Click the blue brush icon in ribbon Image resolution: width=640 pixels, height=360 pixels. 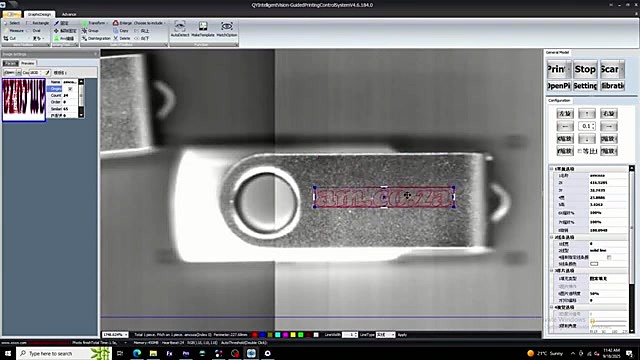[x=56, y=23]
